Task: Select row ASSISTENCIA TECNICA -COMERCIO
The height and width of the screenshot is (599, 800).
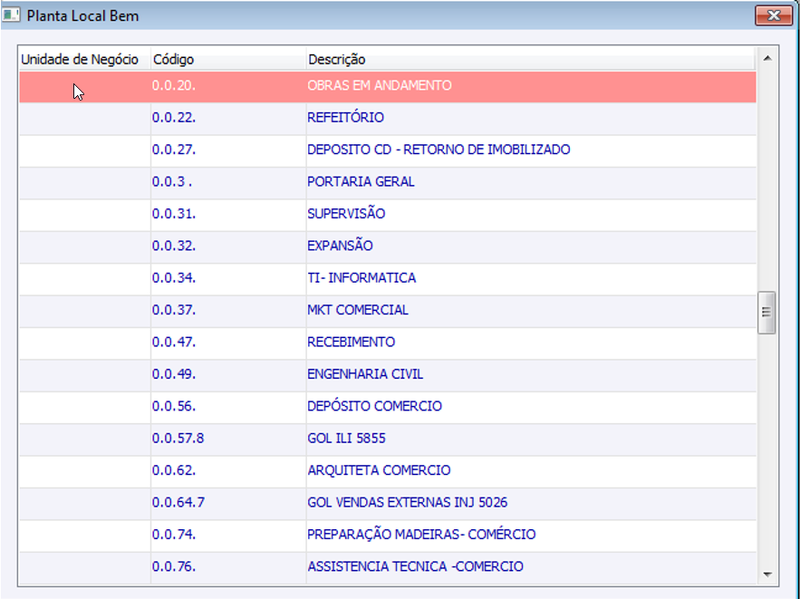Action: click(x=388, y=567)
